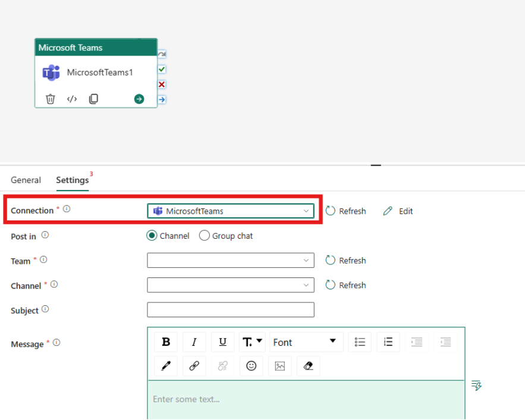Select the Group chat radio button
The width and height of the screenshot is (525, 420).
coord(204,235)
